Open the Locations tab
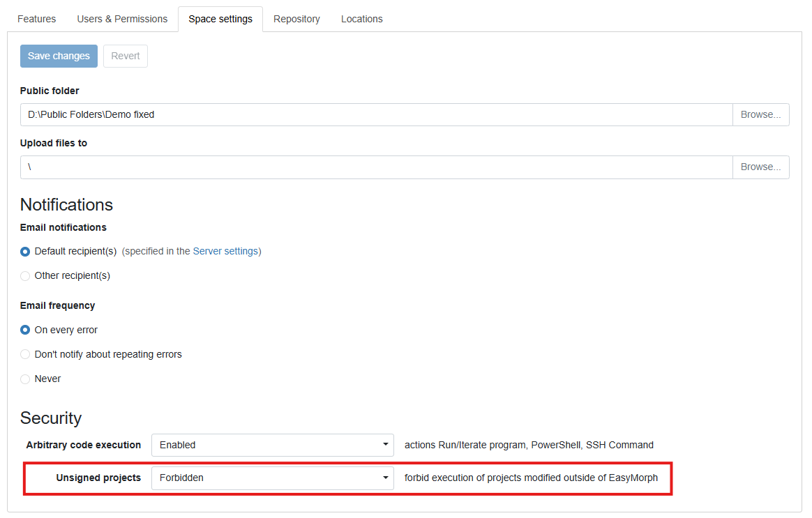The height and width of the screenshot is (518, 812). (361, 19)
